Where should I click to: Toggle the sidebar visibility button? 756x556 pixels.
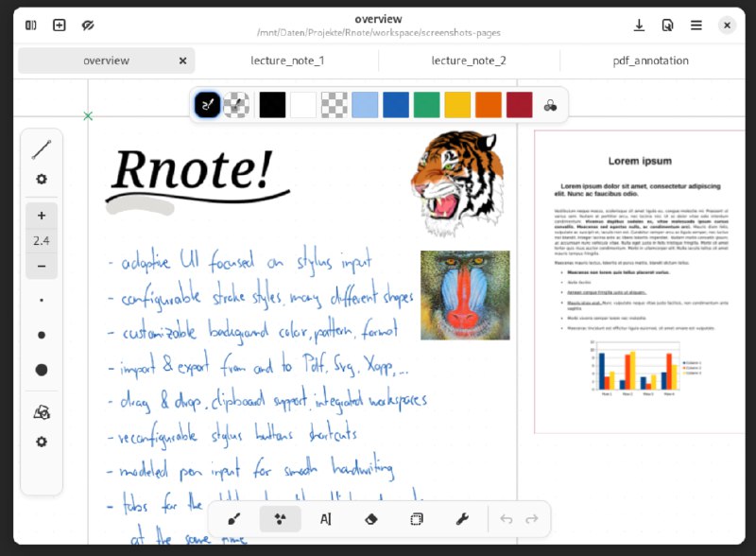pyautogui.click(x=29, y=25)
